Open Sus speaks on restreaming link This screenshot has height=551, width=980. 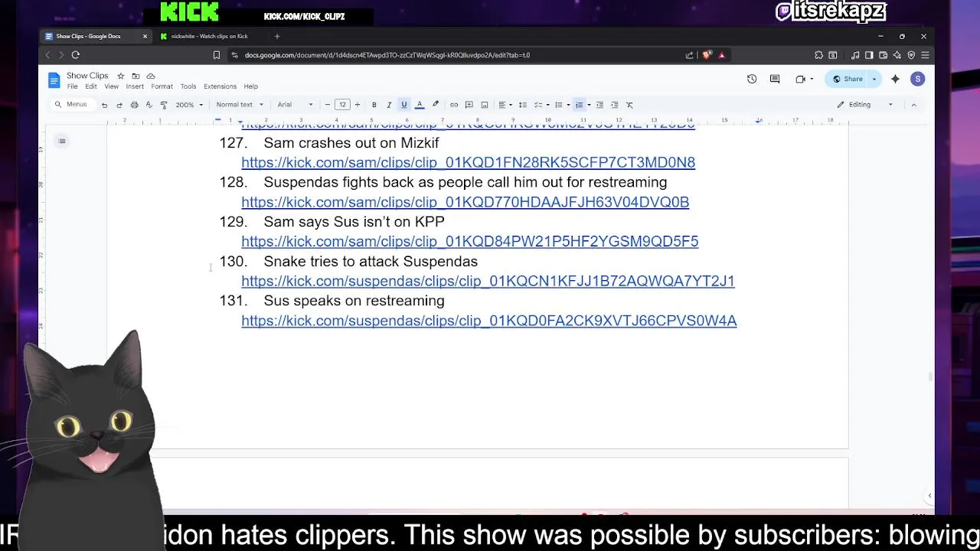tap(488, 321)
